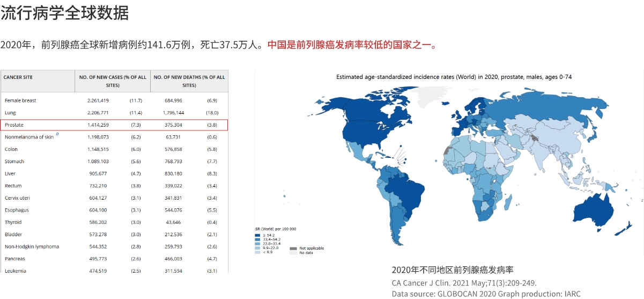This screenshot has width=644, height=299.
Task: Click the 'No data' legend box
Action: click(293, 253)
